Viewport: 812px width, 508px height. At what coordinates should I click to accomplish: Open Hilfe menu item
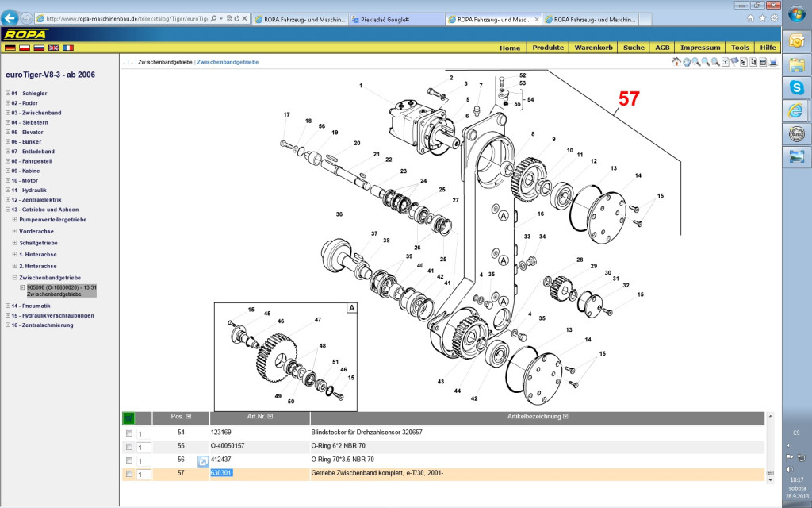(x=768, y=48)
